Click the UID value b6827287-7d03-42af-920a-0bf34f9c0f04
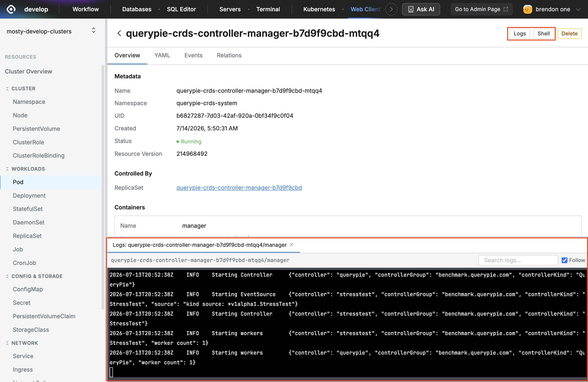 [x=235, y=116]
